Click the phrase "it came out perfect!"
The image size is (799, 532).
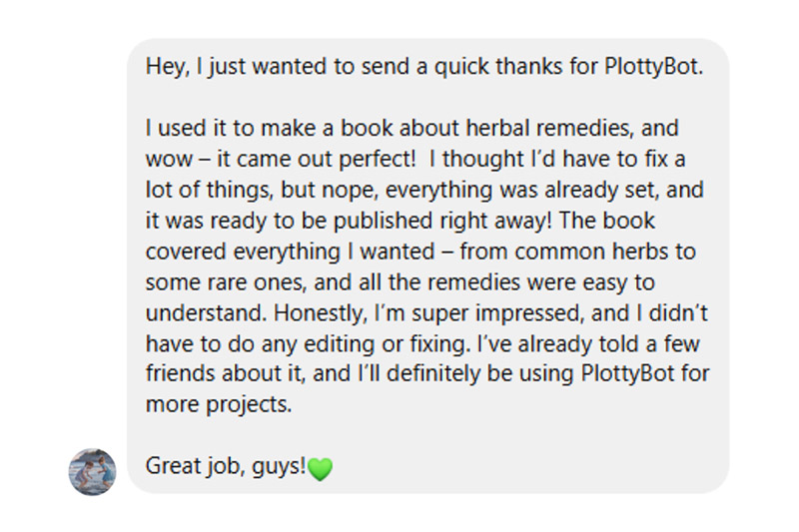coord(317,160)
